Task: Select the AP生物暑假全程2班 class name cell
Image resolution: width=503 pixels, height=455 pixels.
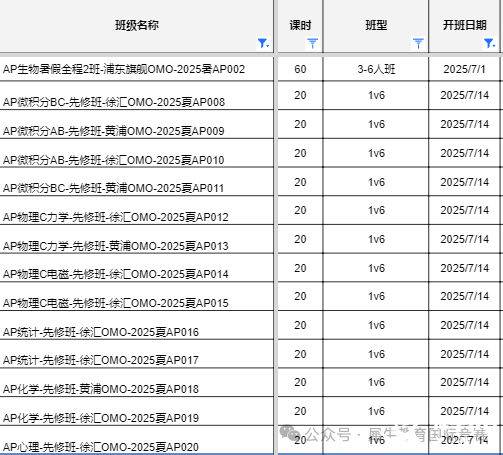Action: click(137, 69)
